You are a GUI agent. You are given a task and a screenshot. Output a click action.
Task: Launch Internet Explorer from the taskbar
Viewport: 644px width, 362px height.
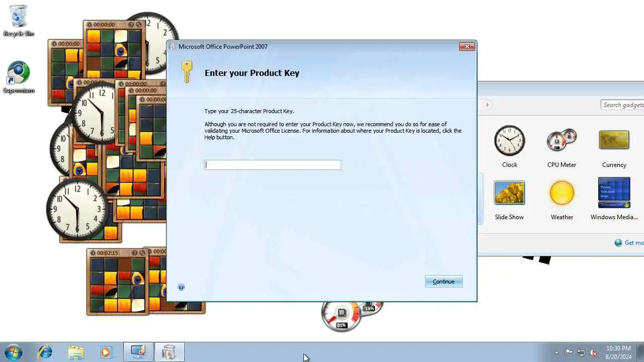click(45, 352)
